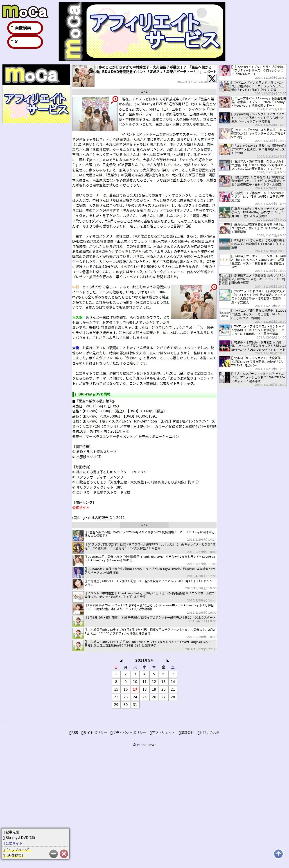Close the floating menu with red X icon

(x=64, y=854)
